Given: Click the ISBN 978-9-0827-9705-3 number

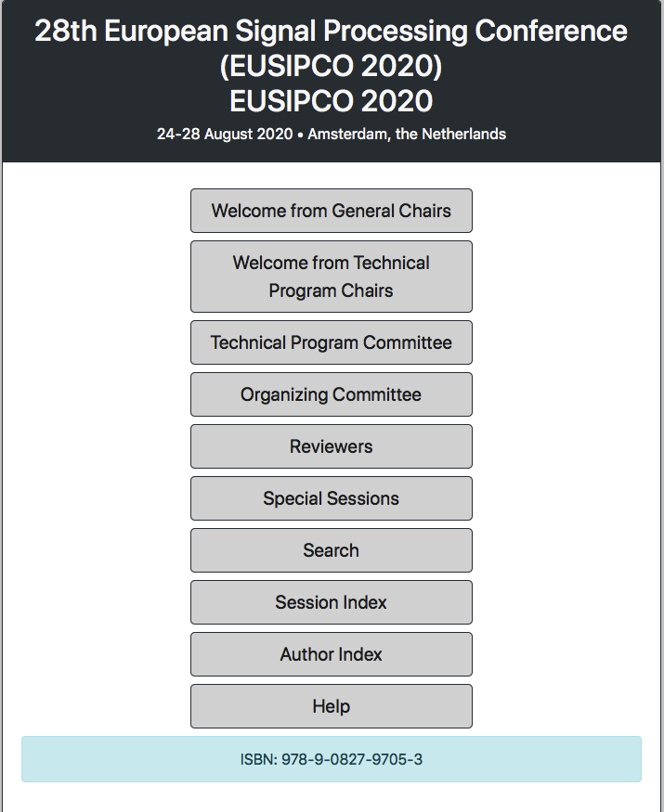Looking at the screenshot, I should click(352, 760).
